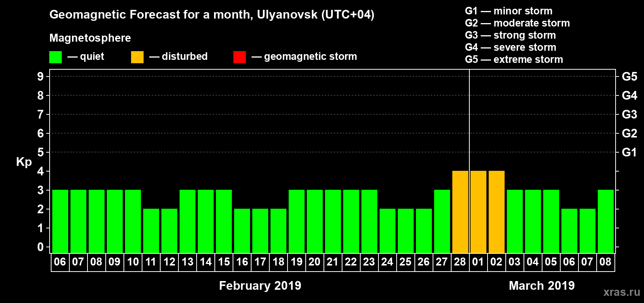Click the date label '18' on the axis
Viewport: 644px width, 303px height.
278,262
